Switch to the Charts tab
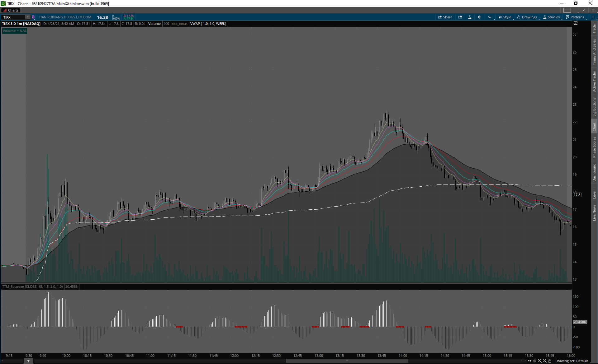This screenshot has height=364, width=598. (11, 10)
